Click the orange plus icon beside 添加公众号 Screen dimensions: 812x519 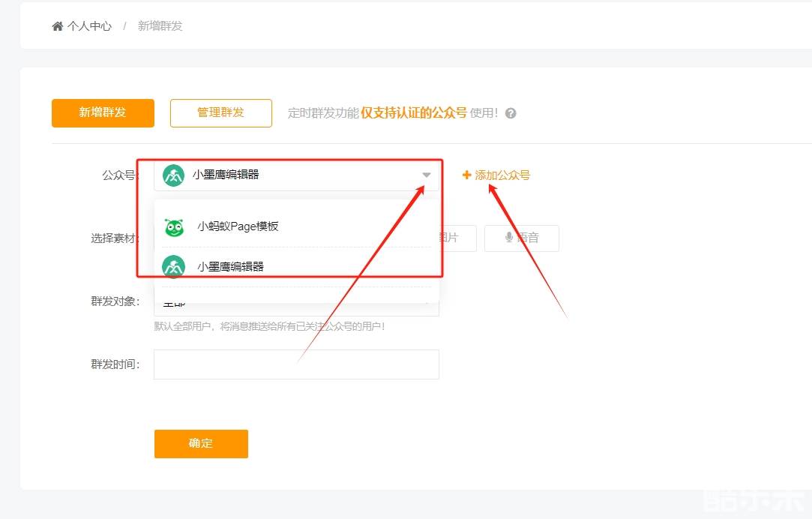coord(466,175)
